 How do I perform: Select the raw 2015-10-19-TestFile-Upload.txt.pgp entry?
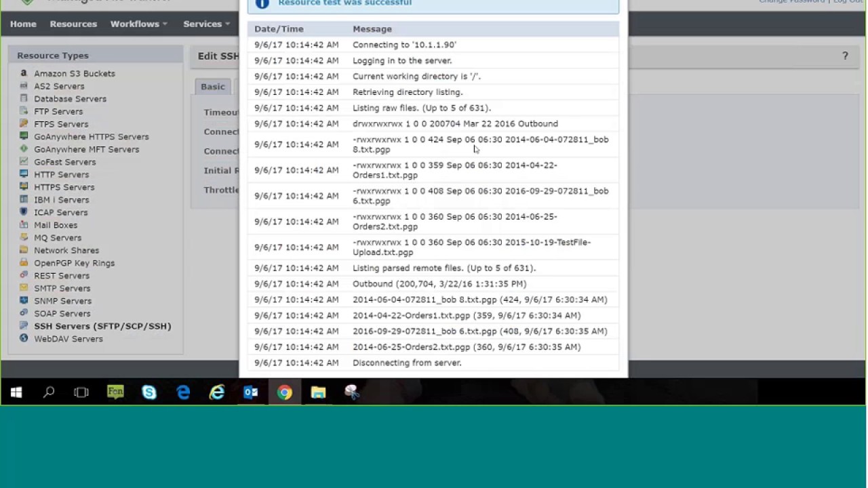click(471, 247)
